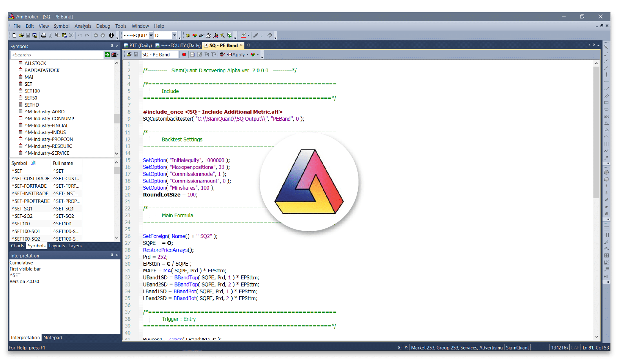617x364 pixels.
Task: Click the Zoom out magnifier icon
Action: click(x=606, y=179)
